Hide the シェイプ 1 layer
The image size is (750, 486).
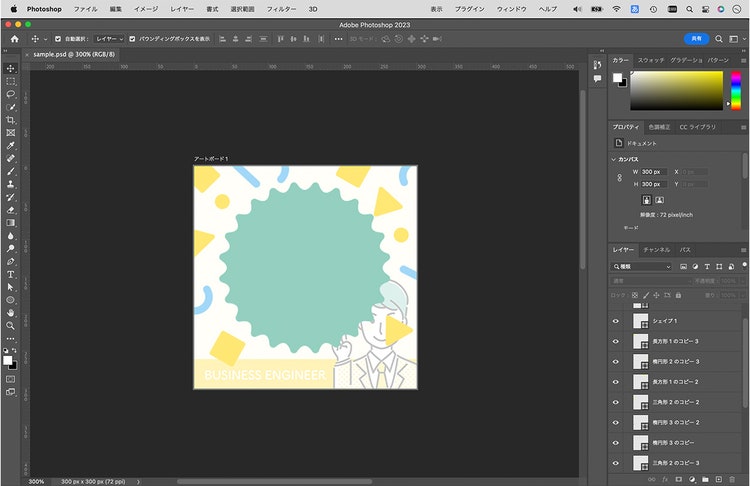tap(616, 321)
